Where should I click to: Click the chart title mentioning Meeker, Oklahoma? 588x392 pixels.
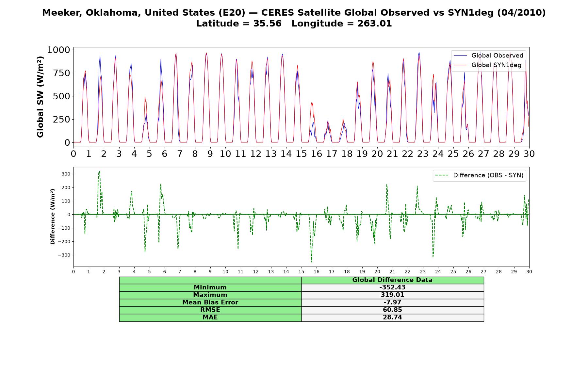click(294, 13)
